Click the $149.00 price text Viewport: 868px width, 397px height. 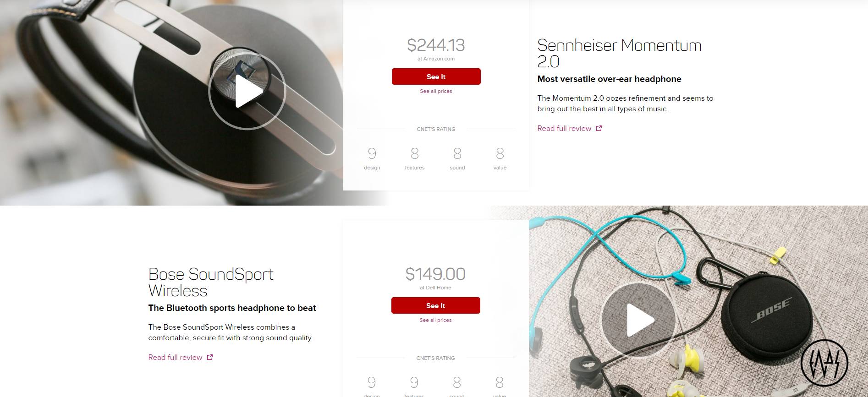point(435,274)
